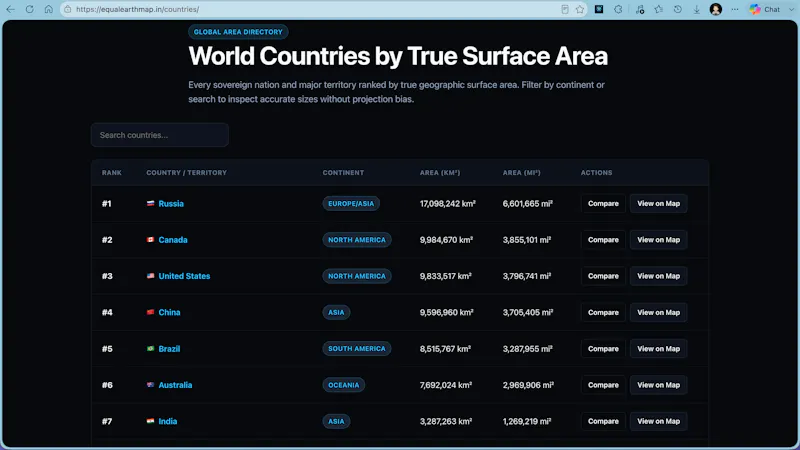
Task: Open the Australia country link
Action: [175, 385]
